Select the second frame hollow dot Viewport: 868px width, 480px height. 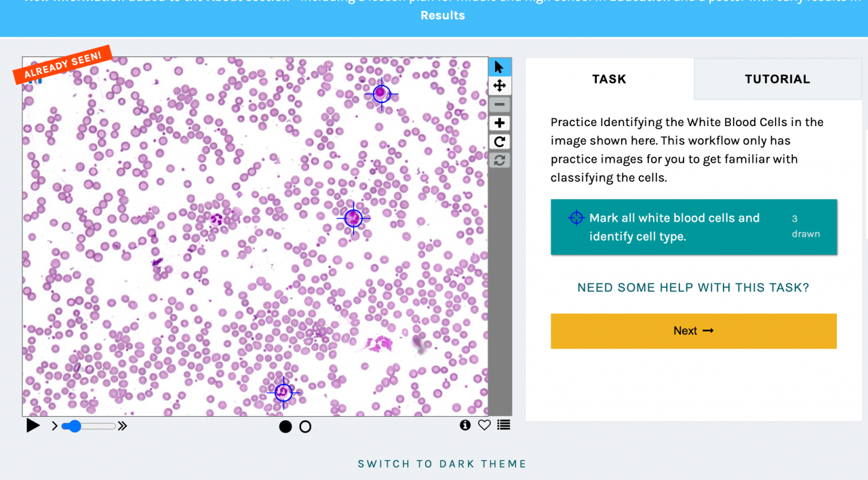[x=305, y=426]
